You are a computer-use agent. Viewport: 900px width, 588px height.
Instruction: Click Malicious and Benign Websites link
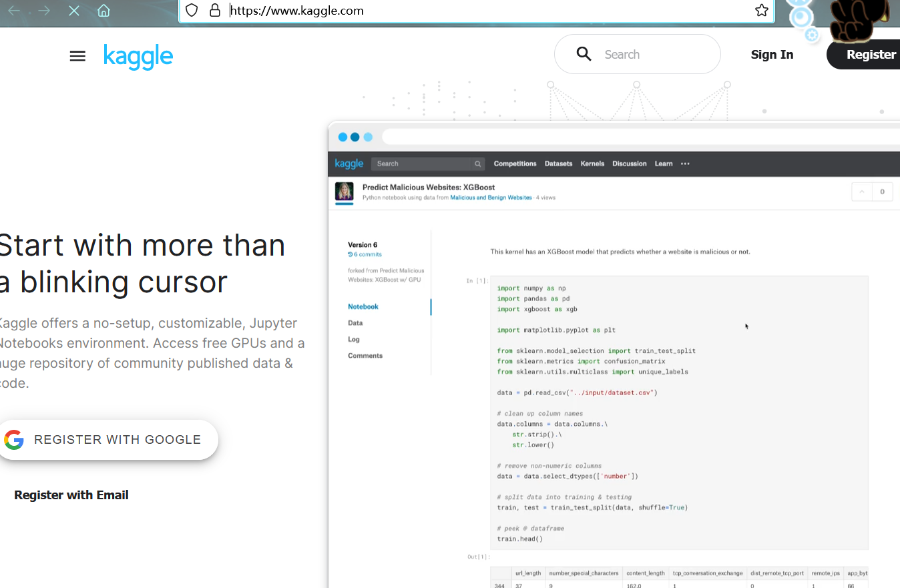pyautogui.click(x=491, y=198)
